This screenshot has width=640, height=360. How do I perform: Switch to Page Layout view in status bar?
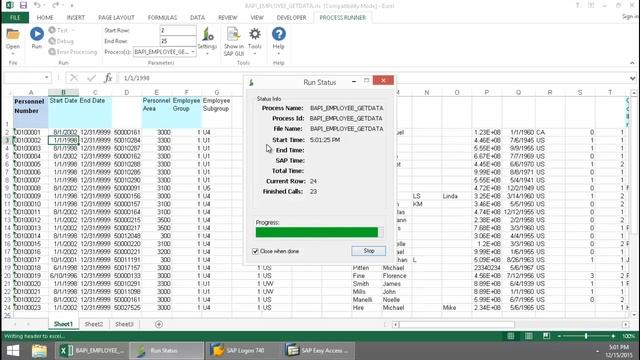point(529,336)
